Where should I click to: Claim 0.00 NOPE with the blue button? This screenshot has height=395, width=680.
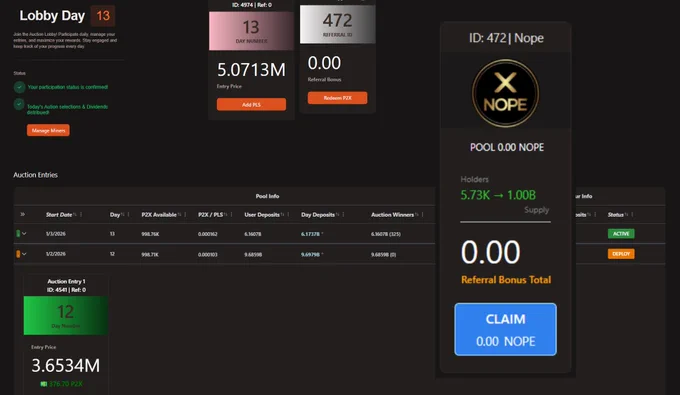point(505,330)
